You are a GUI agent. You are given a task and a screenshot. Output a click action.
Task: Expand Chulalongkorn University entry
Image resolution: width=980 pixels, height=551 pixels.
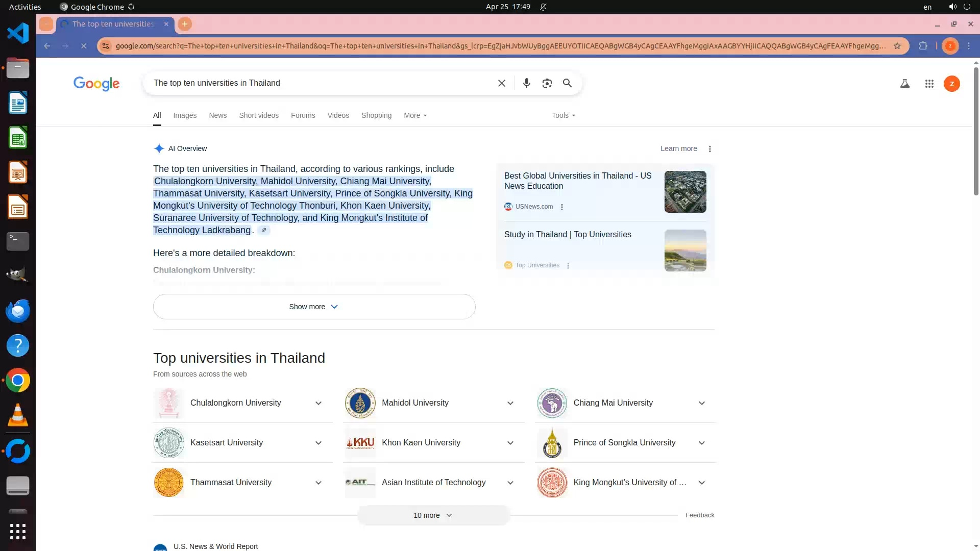[318, 403]
